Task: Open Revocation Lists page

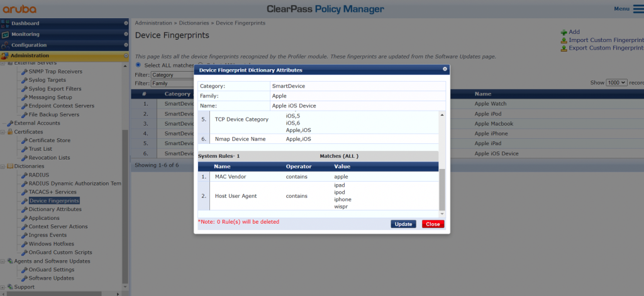Action: point(49,158)
